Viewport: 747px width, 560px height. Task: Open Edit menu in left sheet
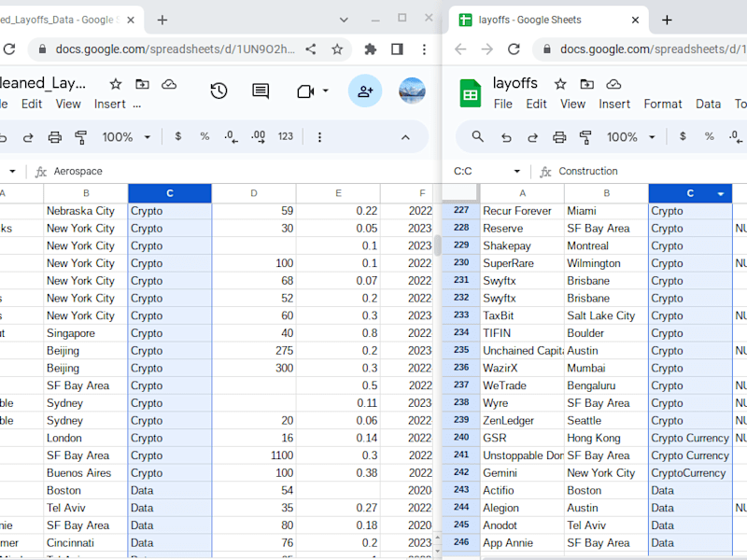[x=32, y=104]
